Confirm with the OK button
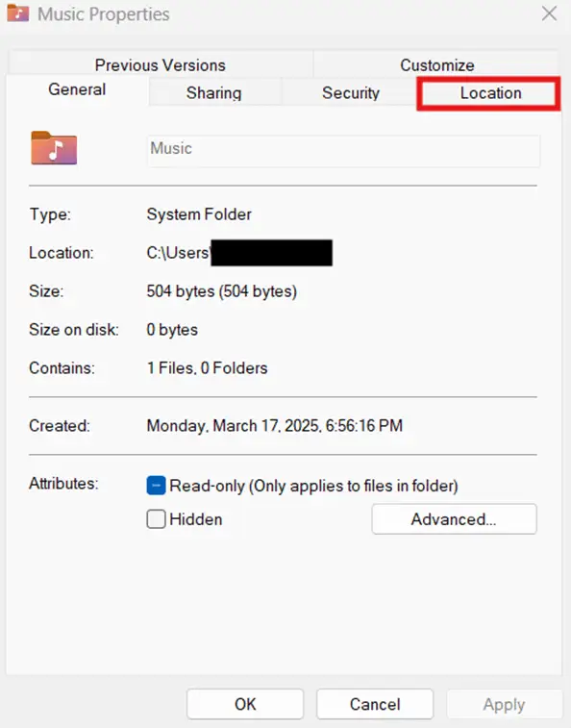This screenshot has height=728, width=571. pos(245,704)
